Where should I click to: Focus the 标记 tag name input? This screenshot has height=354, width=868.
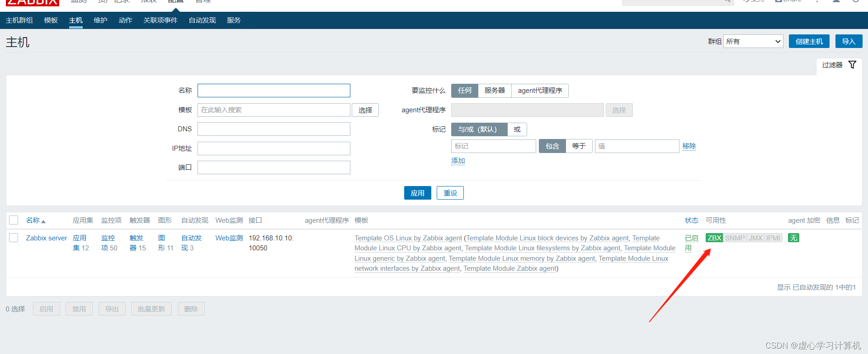coord(494,146)
